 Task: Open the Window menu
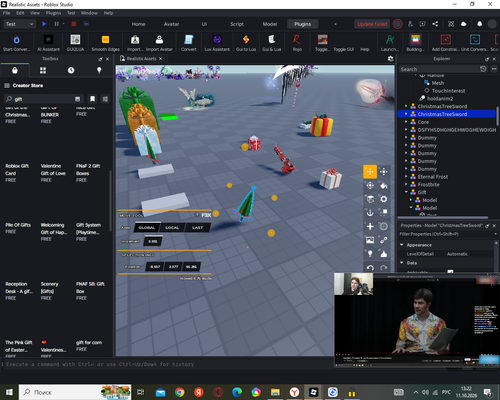[89, 13]
